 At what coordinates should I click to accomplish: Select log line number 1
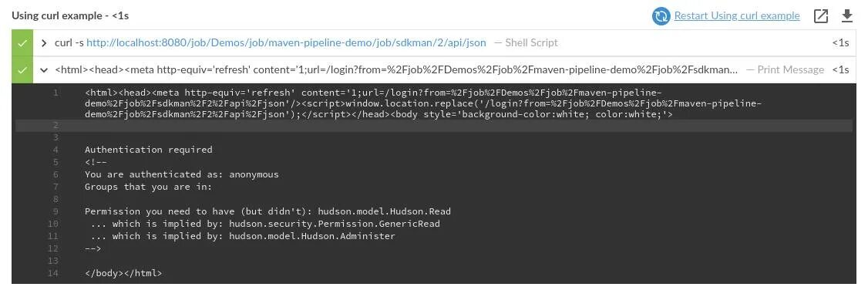click(56, 93)
